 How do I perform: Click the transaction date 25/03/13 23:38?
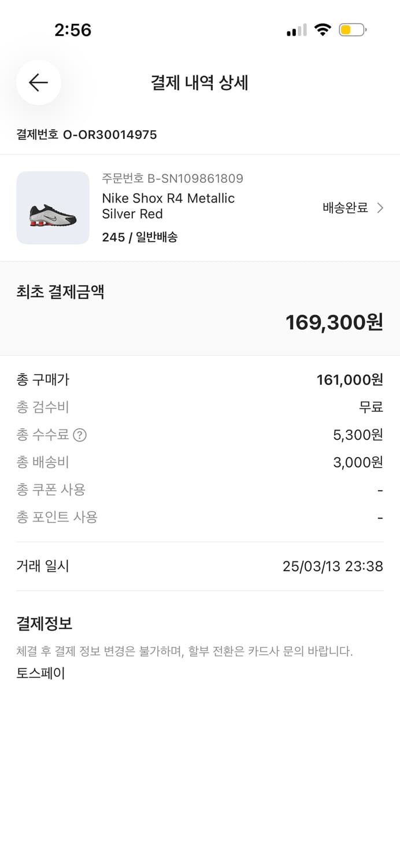[332, 566]
